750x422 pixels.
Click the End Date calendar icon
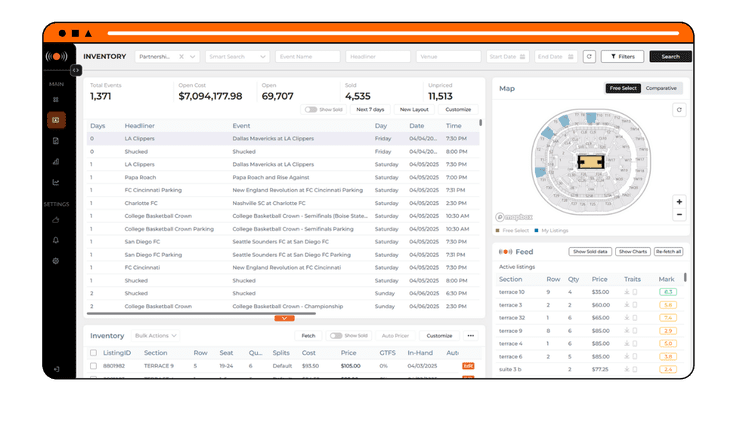[571, 56]
